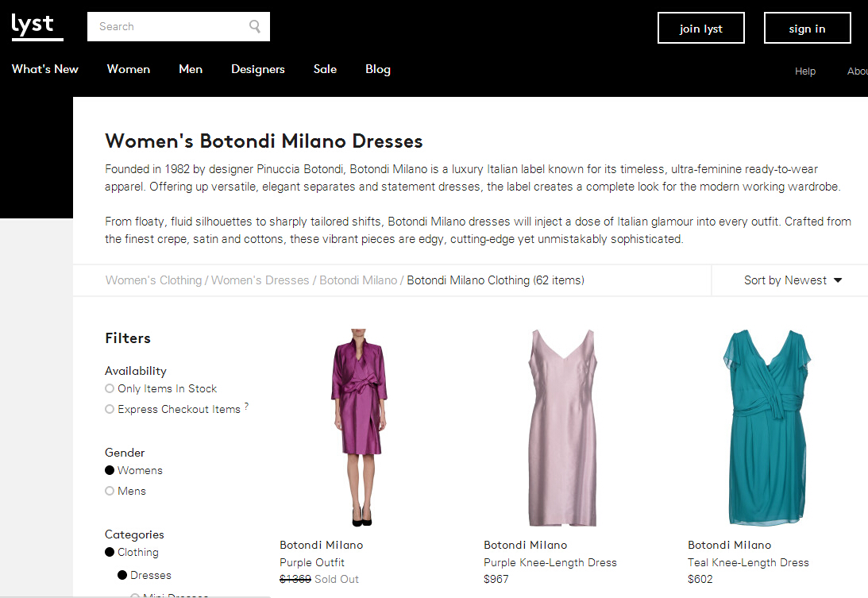
Task: Click the Purple Knee-Length Dress title
Action: [550, 562]
